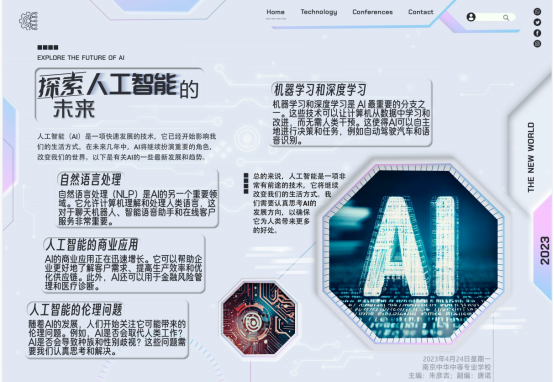Open the user account profile icon

[x=471, y=17]
